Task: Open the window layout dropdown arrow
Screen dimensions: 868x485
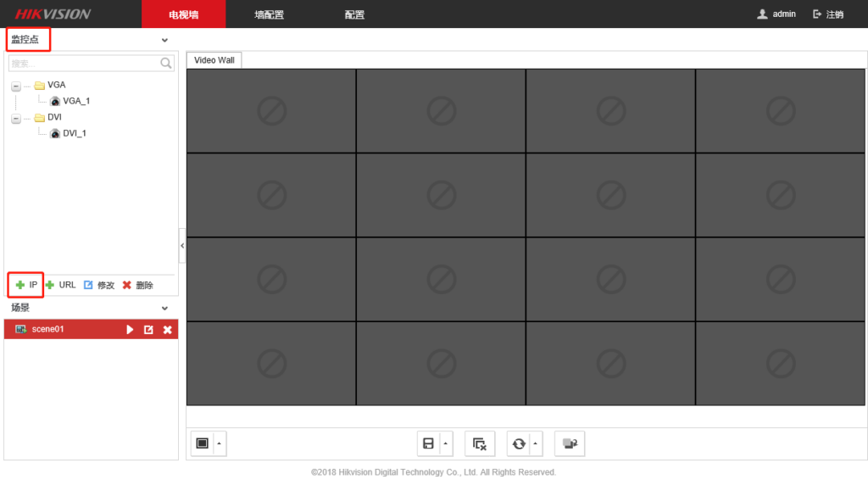Action: tap(220, 443)
